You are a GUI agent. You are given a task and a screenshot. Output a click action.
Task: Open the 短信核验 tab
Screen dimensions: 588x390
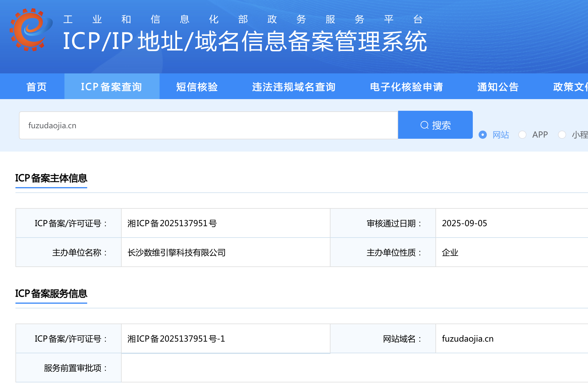(197, 87)
